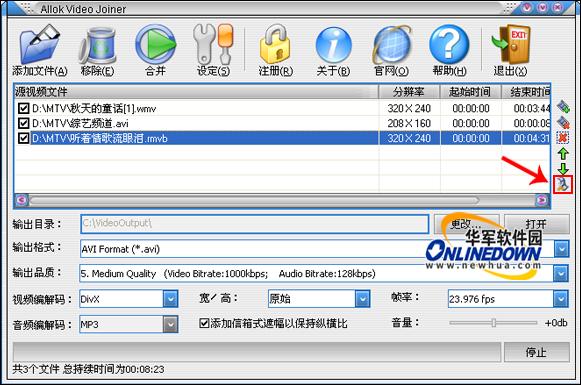
Task: Click the right scroll arrow of file list
Action: tap(542, 200)
